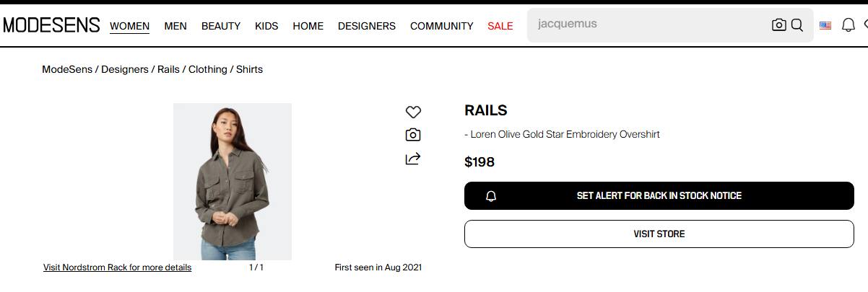Open the Women menu

point(129,26)
